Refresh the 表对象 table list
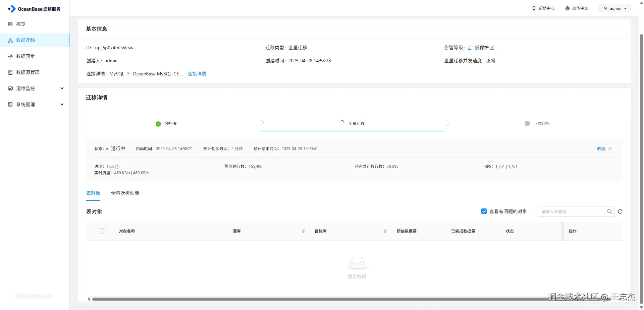The width and height of the screenshot is (644, 310). 620,211
